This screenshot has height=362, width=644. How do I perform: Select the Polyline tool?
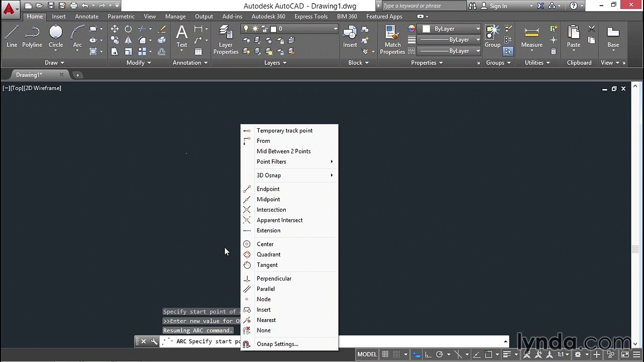pyautogui.click(x=32, y=37)
